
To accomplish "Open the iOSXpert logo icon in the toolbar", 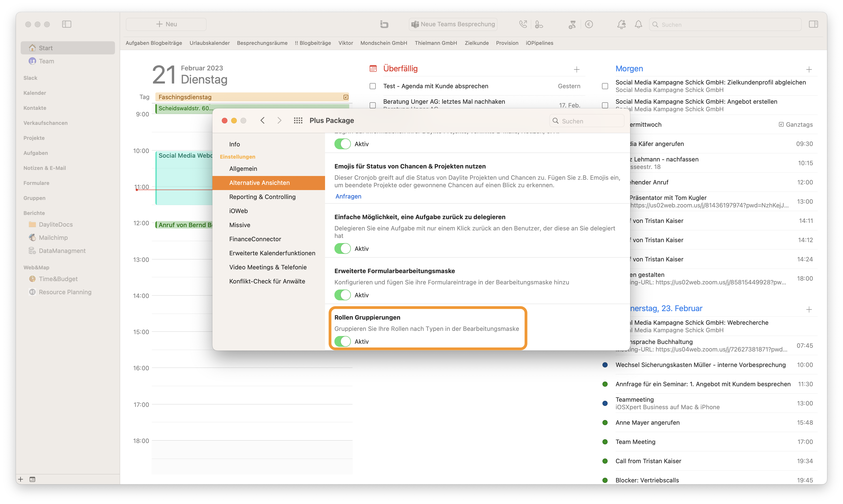I will 384,24.
